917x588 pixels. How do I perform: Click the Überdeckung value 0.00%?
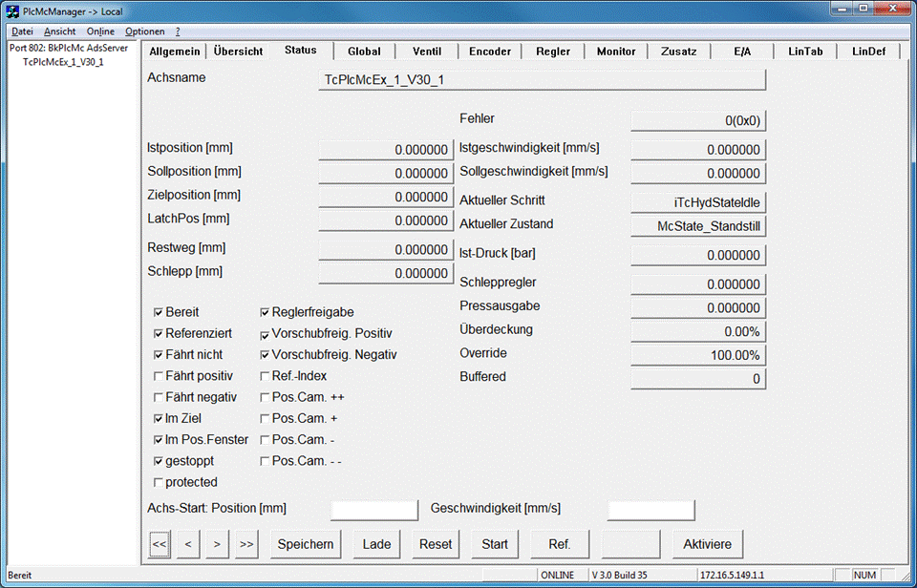[x=698, y=332]
